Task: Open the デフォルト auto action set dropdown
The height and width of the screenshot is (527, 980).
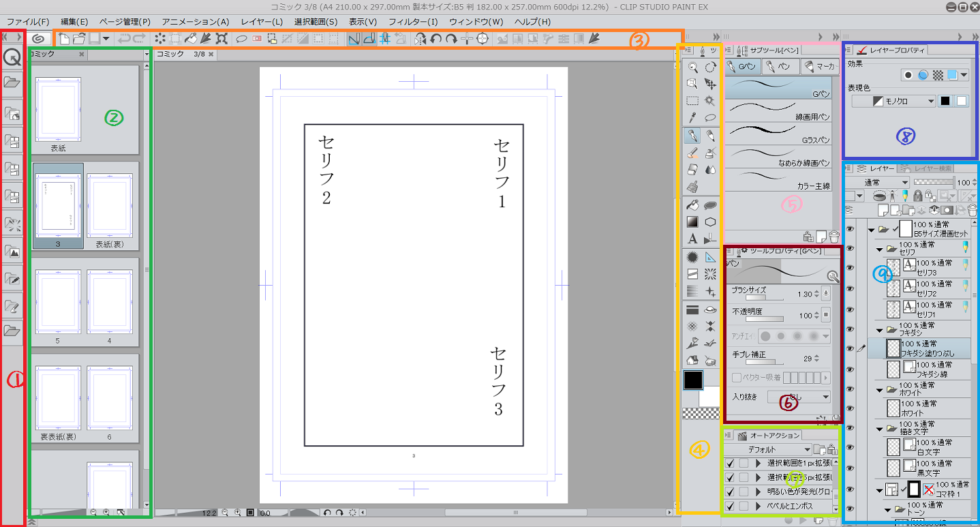Action: click(768, 450)
